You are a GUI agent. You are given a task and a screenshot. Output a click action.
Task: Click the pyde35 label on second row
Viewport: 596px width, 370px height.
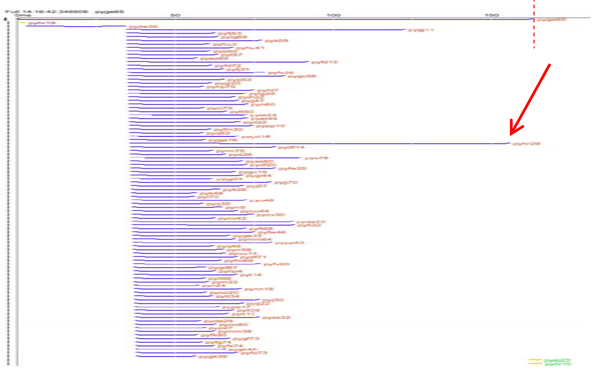[x=143, y=27]
